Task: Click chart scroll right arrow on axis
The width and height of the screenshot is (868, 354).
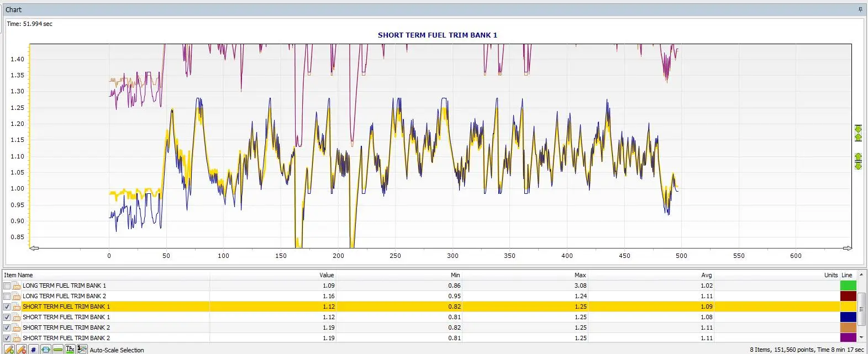Action: coord(846,248)
